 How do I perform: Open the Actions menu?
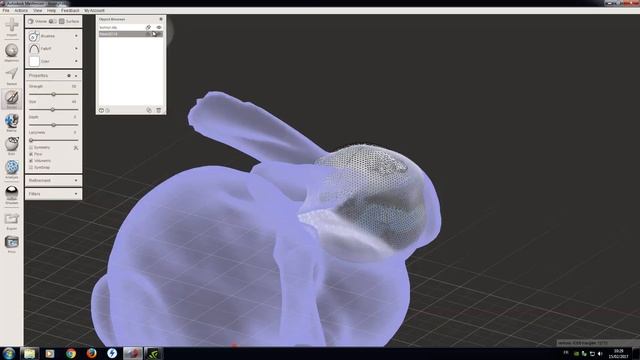pyautogui.click(x=21, y=11)
